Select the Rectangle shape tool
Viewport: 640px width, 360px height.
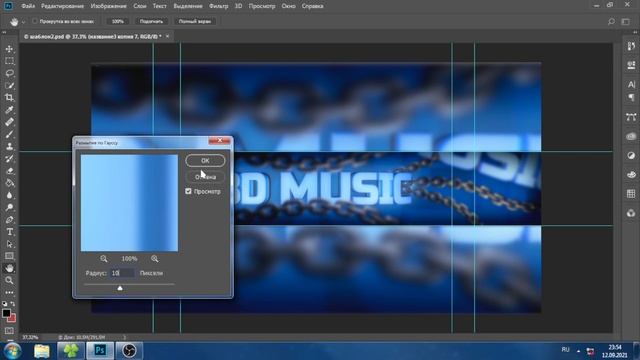pyautogui.click(x=9, y=256)
